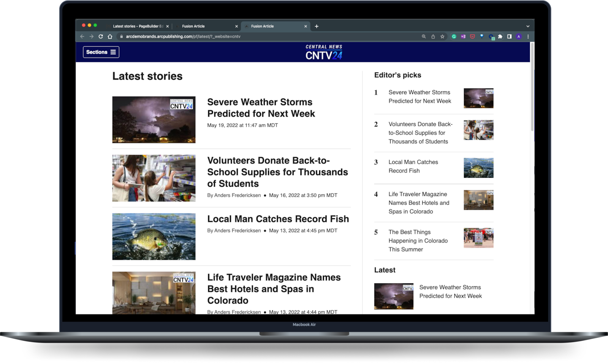Click the purple profile avatar A
The width and height of the screenshot is (608, 364).
click(518, 36)
